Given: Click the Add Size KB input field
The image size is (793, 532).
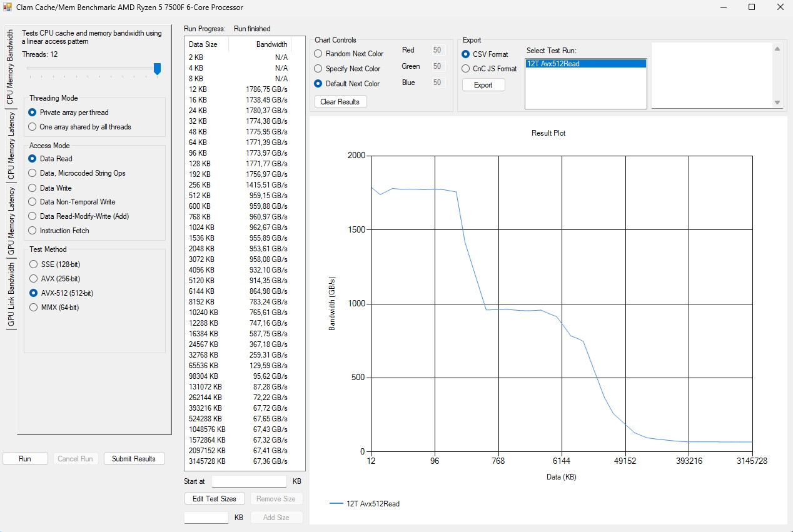Looking at the screenshot, I should pos(206,518).
